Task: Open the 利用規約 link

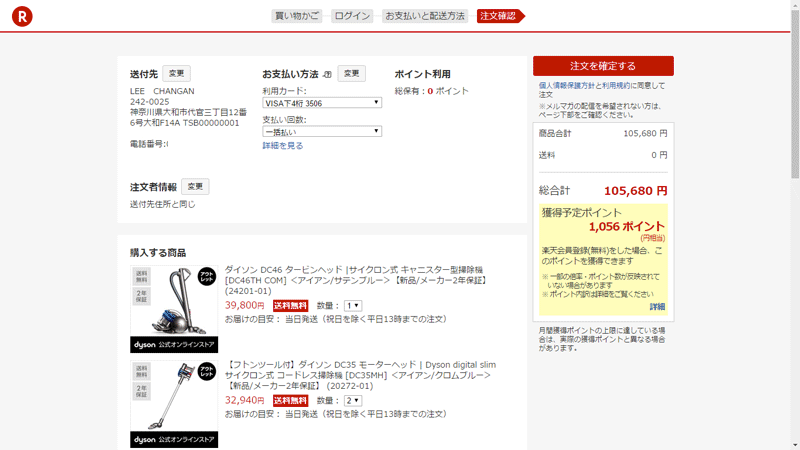Action: pos(616,86)
